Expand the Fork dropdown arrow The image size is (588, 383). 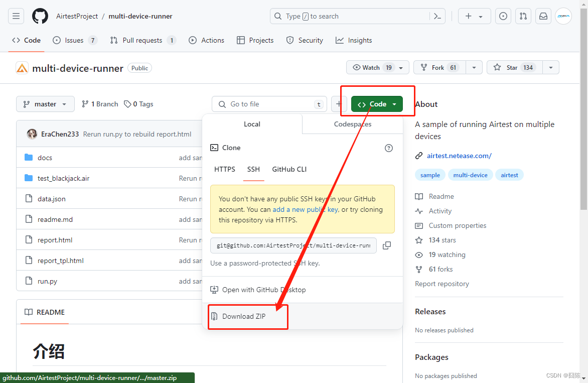coord(474,68)
